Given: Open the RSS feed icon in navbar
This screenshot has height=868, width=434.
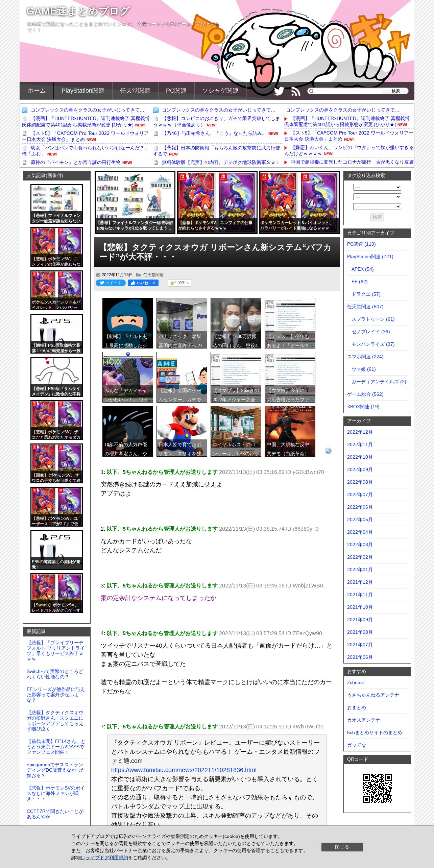Looking at the screenshot, I should point(296,91).
